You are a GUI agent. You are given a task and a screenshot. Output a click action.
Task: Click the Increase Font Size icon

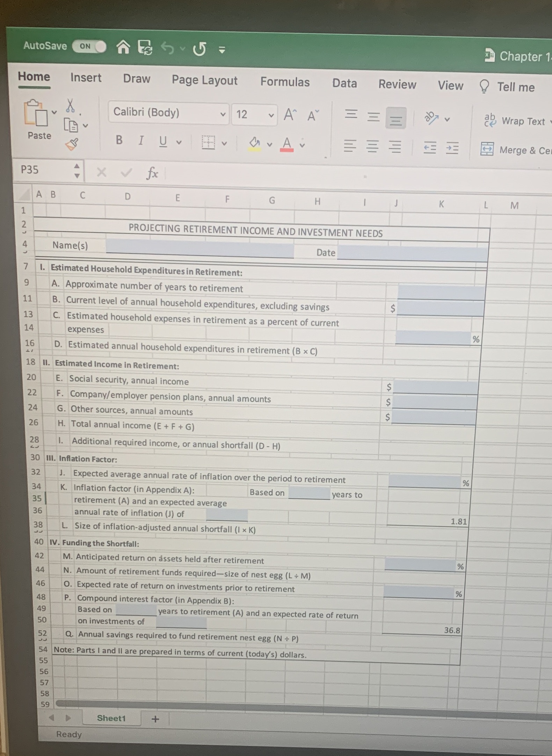(289, 115)
